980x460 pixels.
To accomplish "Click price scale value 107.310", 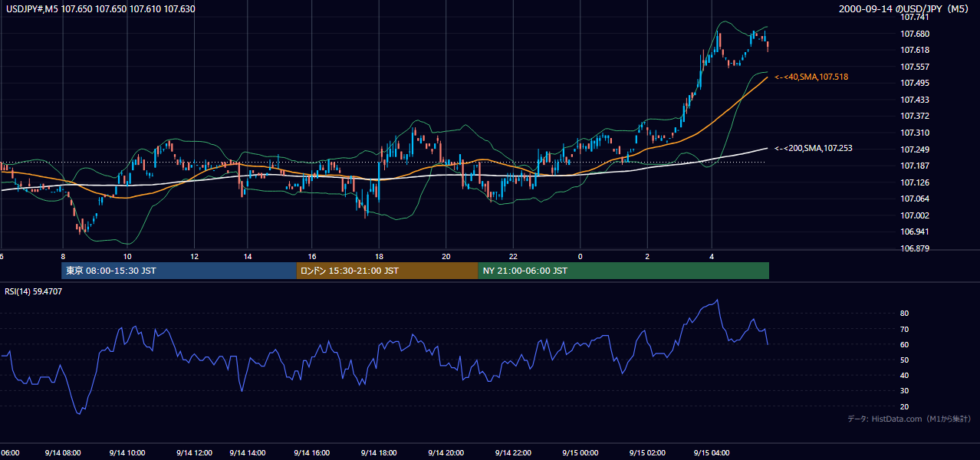I will tap(915, 133).
